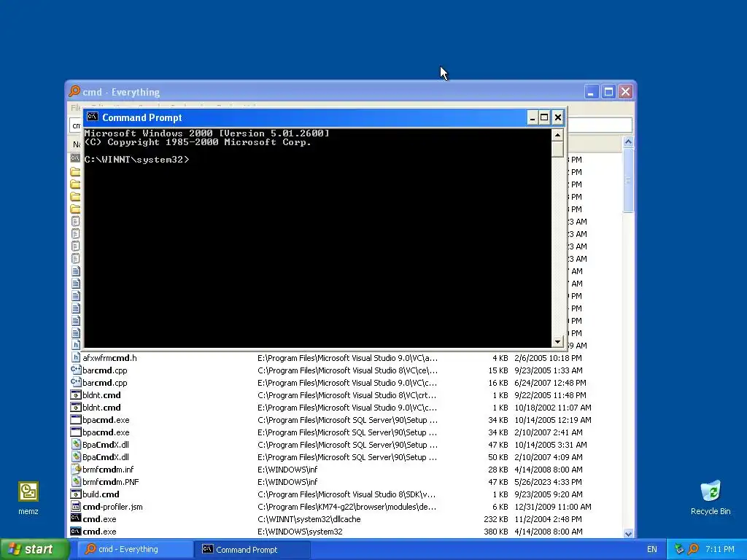
Task: Click the Everything vertical scrollbar thumb
Action: click(628, 180)
